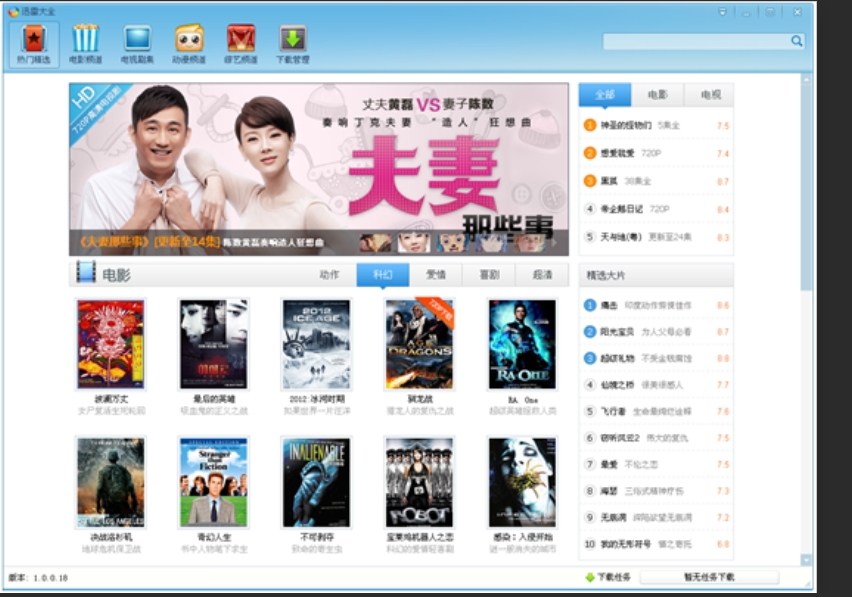Screen dimensions: 852x597
Task: Open the 夫妻那些事 main banner
Action: (319, 169)
